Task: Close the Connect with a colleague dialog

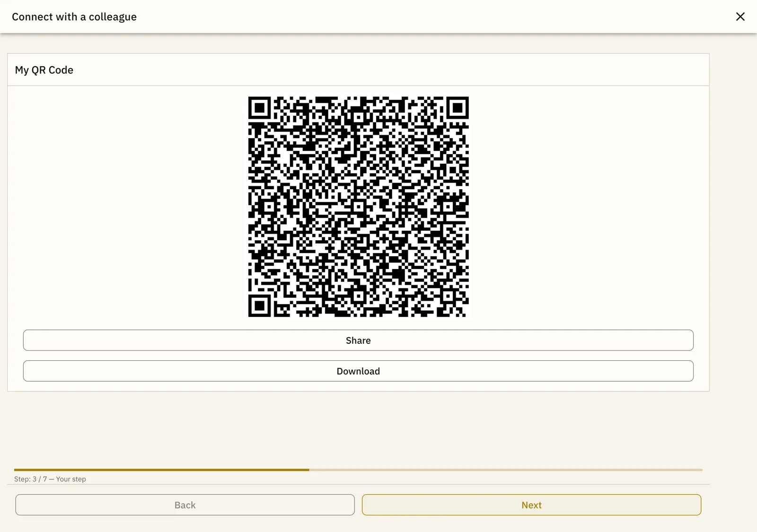Action: coord(740,17)
